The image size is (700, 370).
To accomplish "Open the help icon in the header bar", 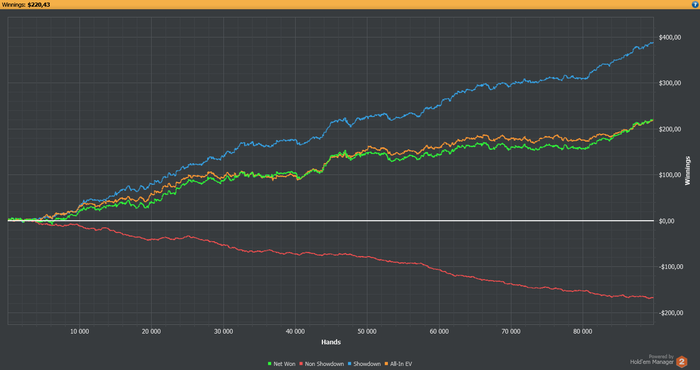I will click(x=694, y=4).
